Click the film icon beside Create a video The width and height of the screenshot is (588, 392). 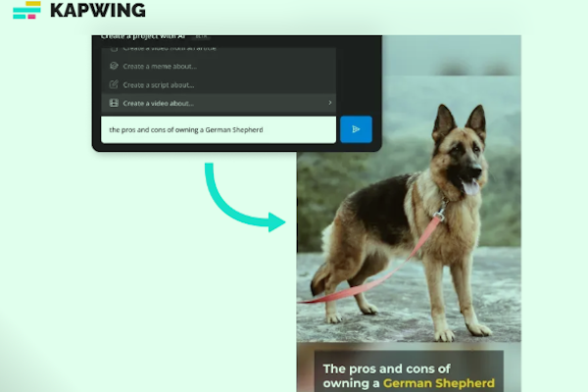click(x=115, y=103)
